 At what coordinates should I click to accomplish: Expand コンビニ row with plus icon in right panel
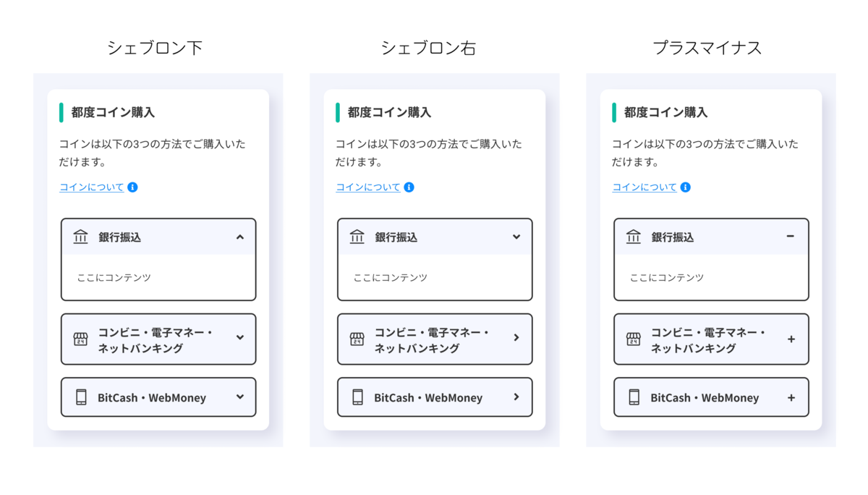click(x=791, y=339)
